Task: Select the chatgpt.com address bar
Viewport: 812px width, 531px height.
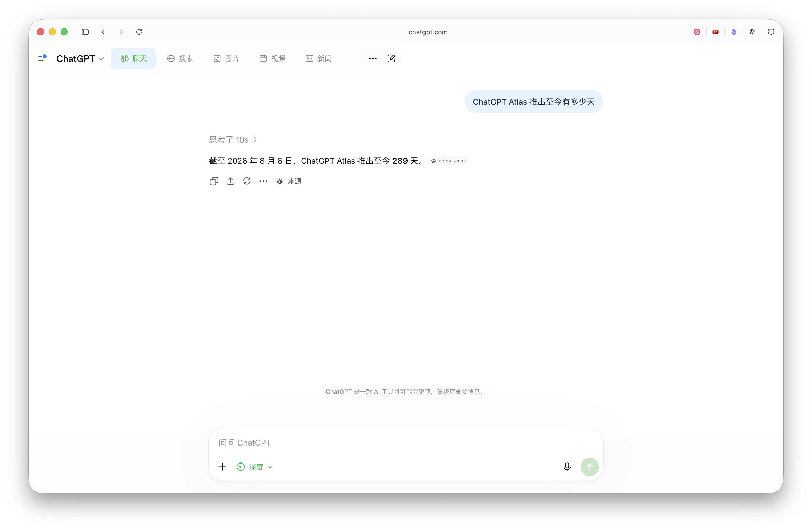Action: (428, 32)
